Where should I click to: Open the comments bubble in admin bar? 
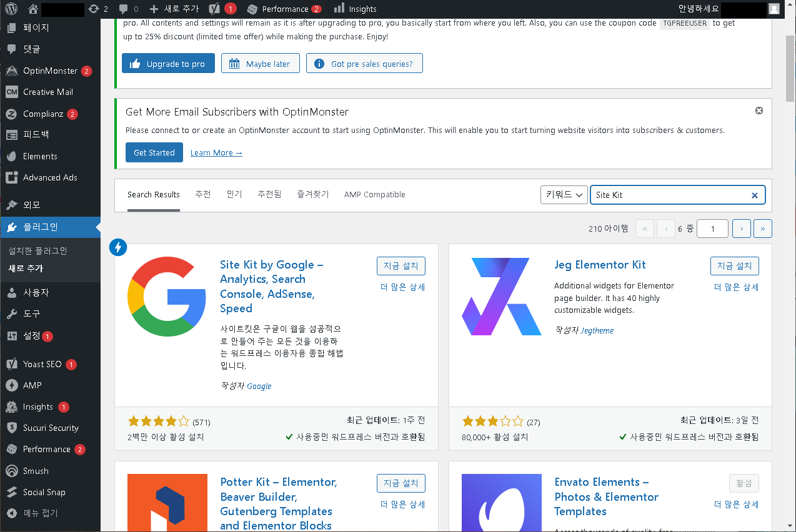[128, 9]
